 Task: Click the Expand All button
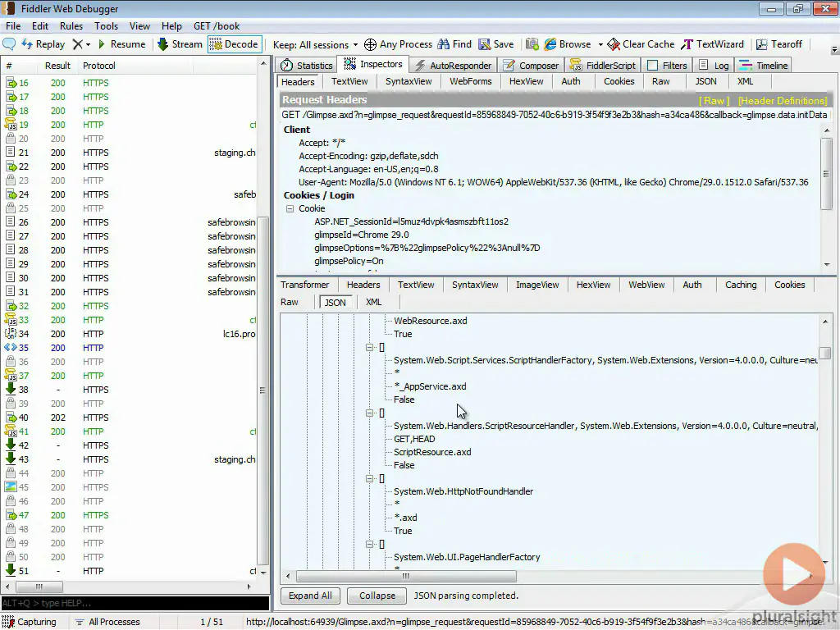[310, 596]
